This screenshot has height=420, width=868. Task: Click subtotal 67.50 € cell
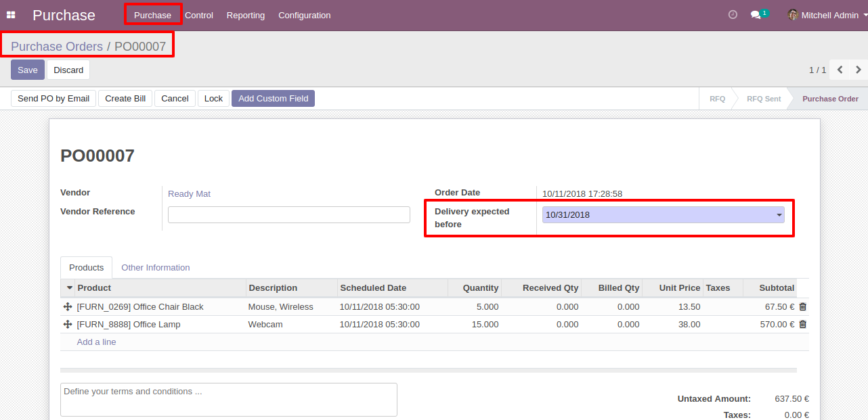point(769,307)
